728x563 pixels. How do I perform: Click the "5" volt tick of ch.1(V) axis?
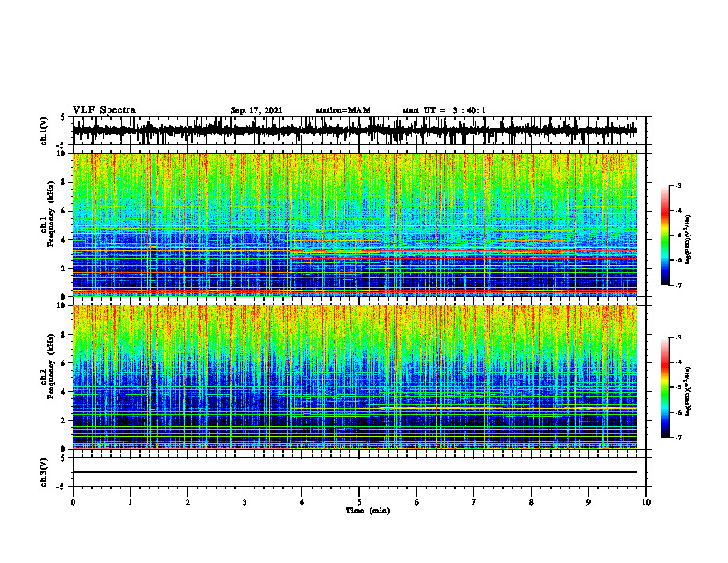[63, 118]
